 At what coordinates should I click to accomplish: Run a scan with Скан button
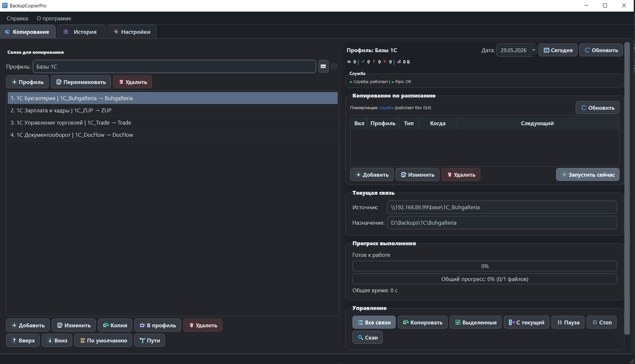coord(368,338)
